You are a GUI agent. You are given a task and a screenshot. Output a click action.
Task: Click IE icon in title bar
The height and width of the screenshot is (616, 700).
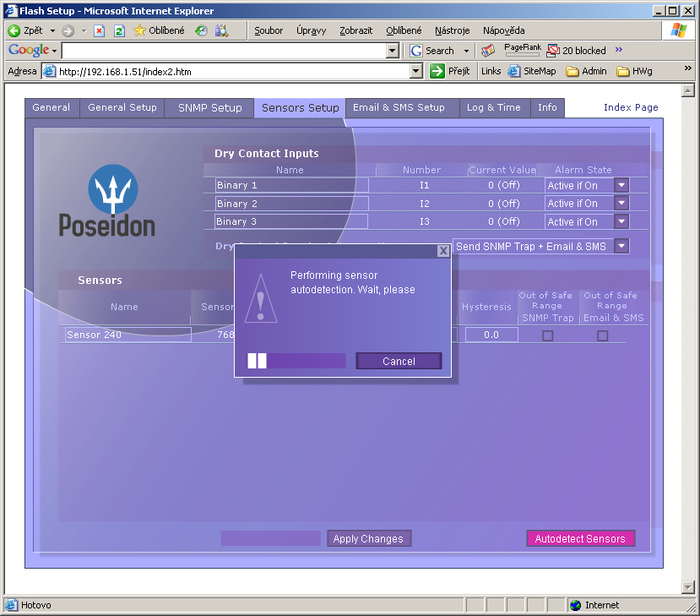tap(11, 10)
